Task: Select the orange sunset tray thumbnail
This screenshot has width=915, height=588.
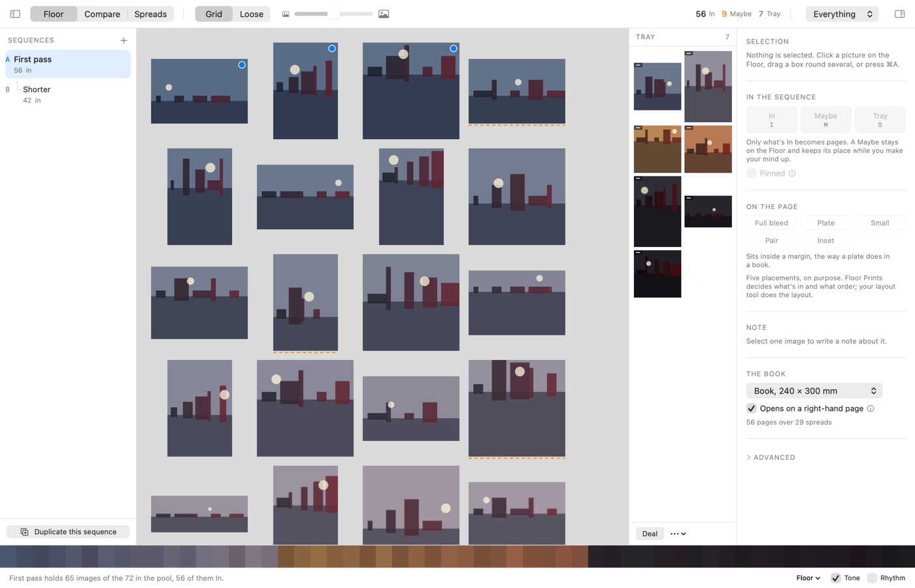Action: coord(708,149)
